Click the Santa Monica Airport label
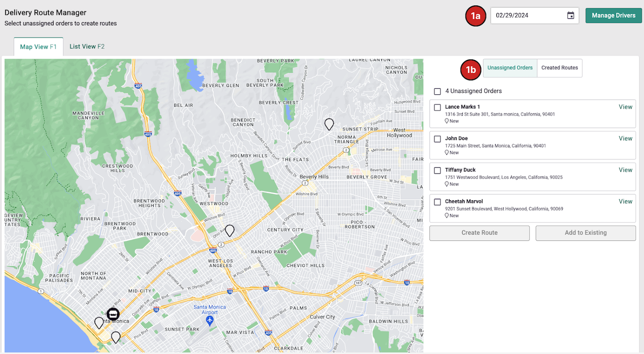This screenshot has width=644, height=354. [x=210, y=310]
